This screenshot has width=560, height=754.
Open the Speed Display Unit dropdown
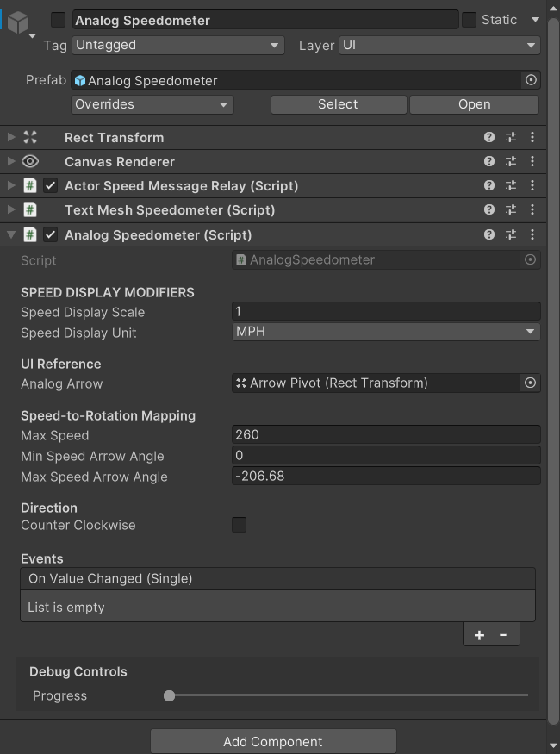(x=386, y=332)
